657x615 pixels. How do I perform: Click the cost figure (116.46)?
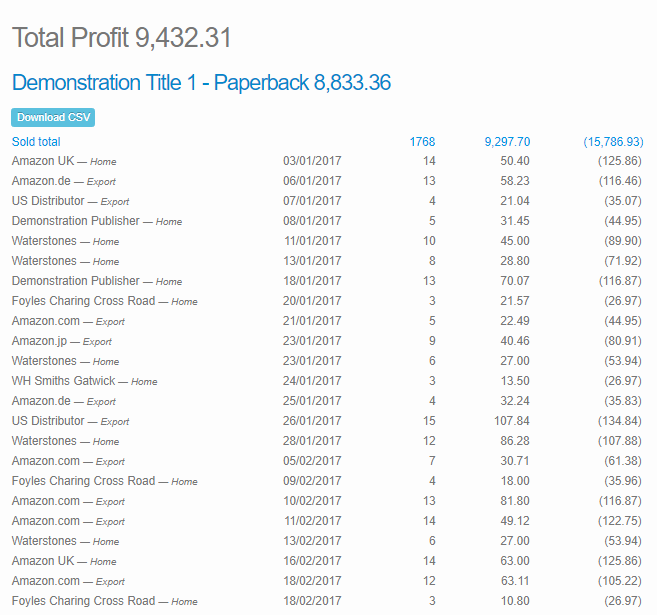pyautogui.click(x=620, y=181)
